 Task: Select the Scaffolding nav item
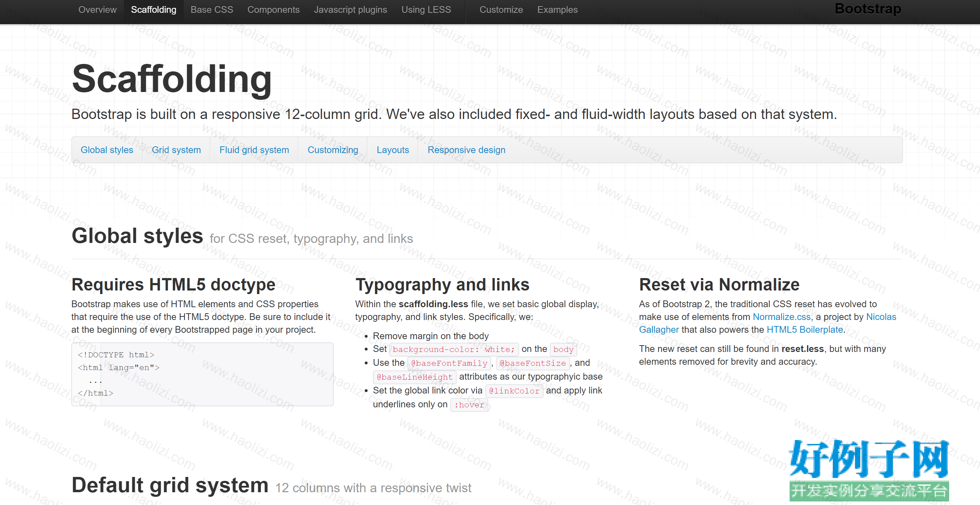point(153,10)
